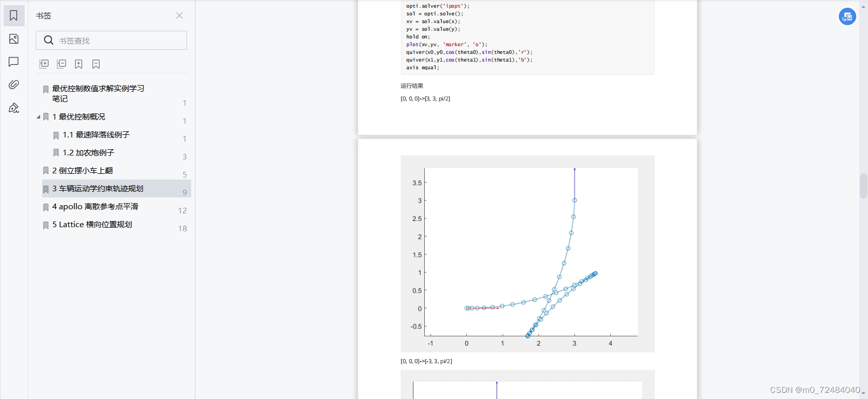
Task: Click the caption [0, 0, 0]->[3, 3, pi/2]
Action: click(x=425, y=98)
